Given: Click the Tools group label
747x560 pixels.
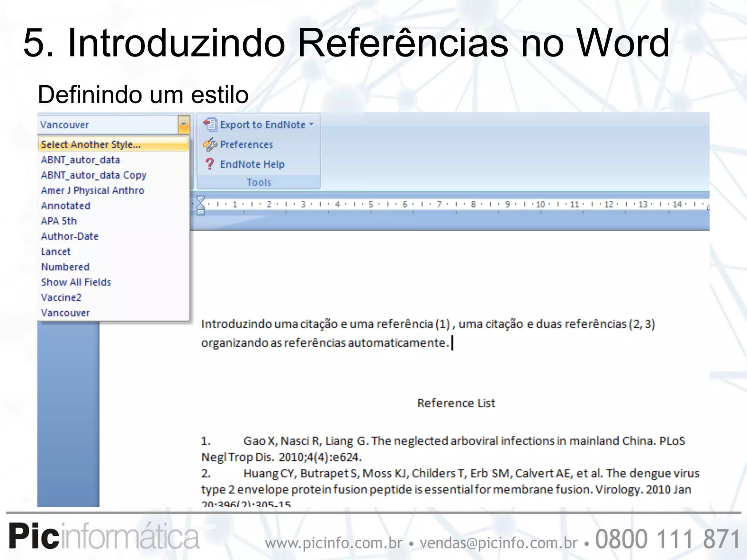Looking at the screenshot, I should (259, 182).
